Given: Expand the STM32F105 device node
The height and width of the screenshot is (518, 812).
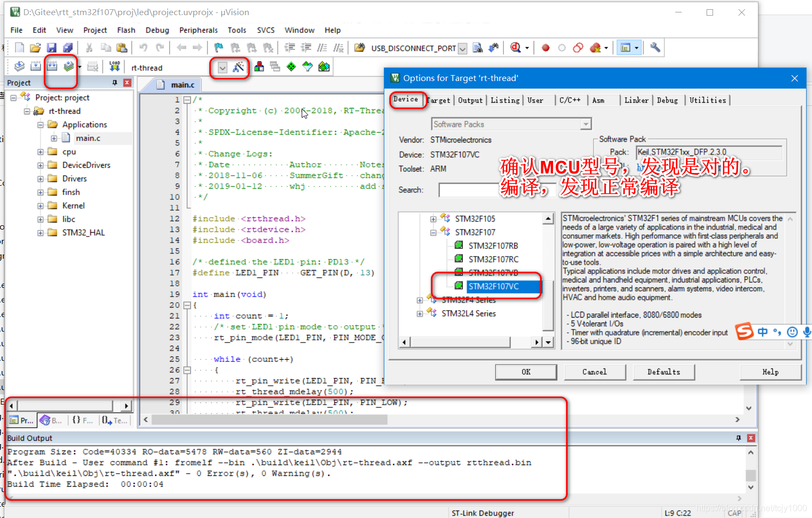Looking at the screenshot, I should (433, 219).
